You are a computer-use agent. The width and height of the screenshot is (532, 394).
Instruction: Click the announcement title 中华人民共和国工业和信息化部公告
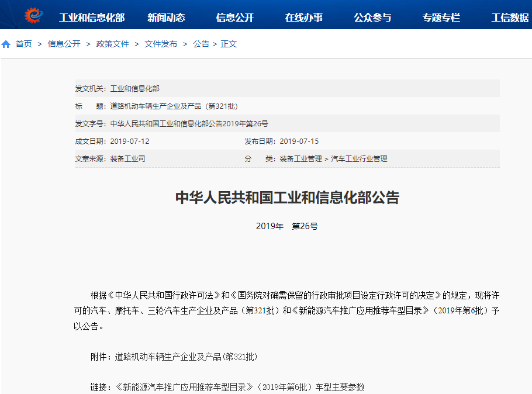coord(288,198)
